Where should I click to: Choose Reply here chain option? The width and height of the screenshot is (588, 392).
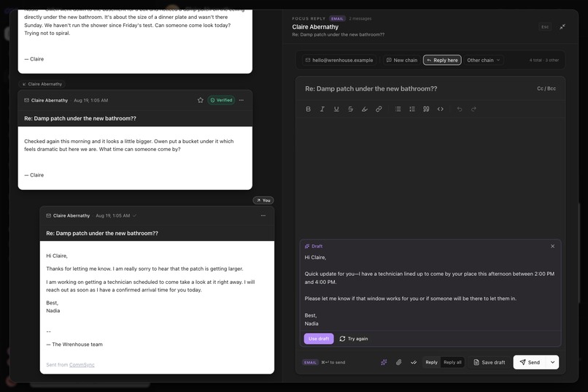(442, 60)
